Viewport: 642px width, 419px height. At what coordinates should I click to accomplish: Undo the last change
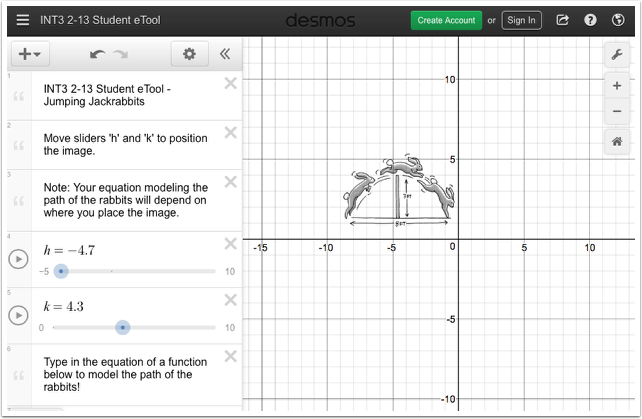tap(97, 54)
